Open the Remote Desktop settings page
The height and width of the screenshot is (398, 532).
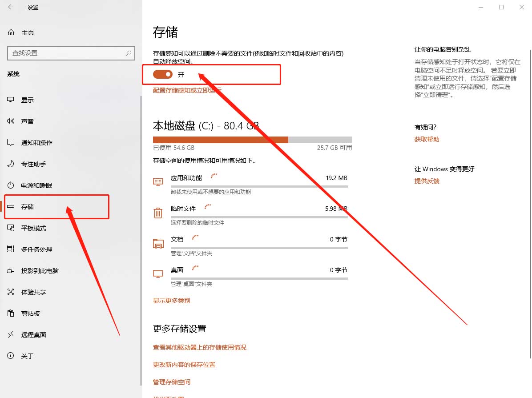(33, 335)
